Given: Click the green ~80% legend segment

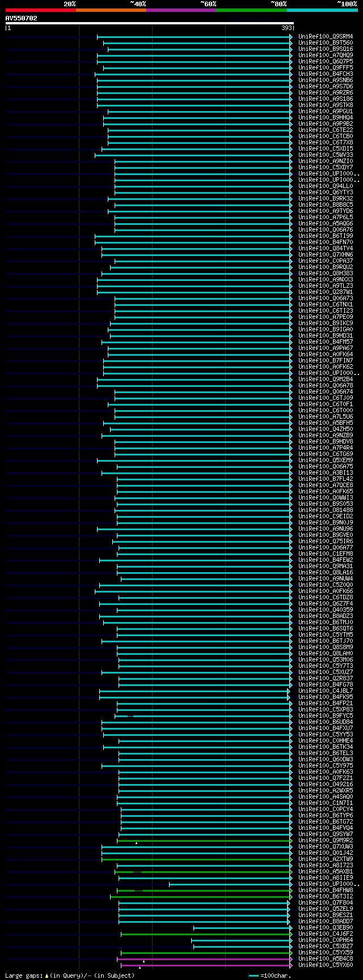Looking at the screenshot, I should click(252, 10).
